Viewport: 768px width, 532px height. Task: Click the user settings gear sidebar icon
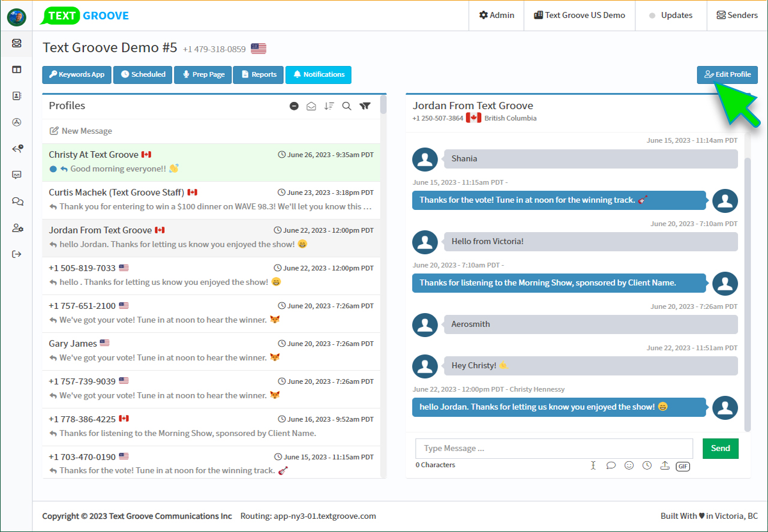(17, 228)
